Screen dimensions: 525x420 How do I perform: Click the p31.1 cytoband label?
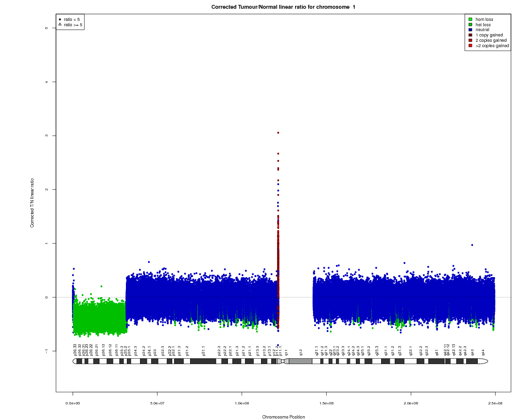tap(203, 350)
